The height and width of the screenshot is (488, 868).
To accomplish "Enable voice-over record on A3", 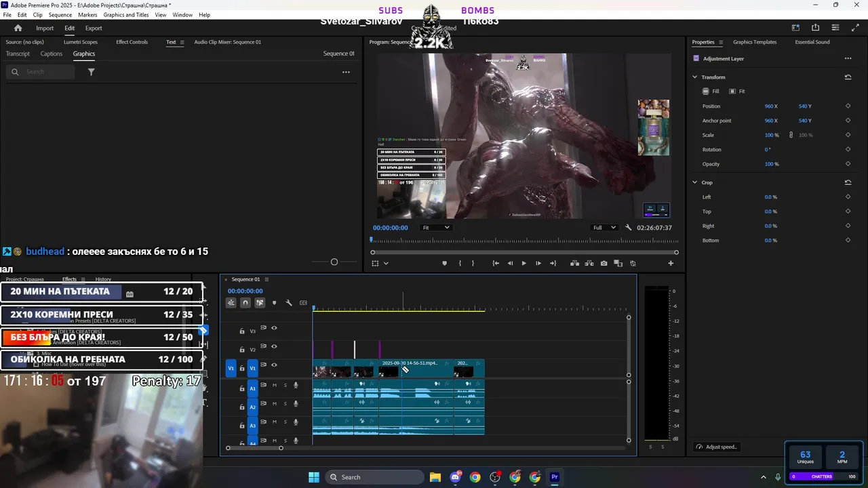I will [x=296, y=422].
